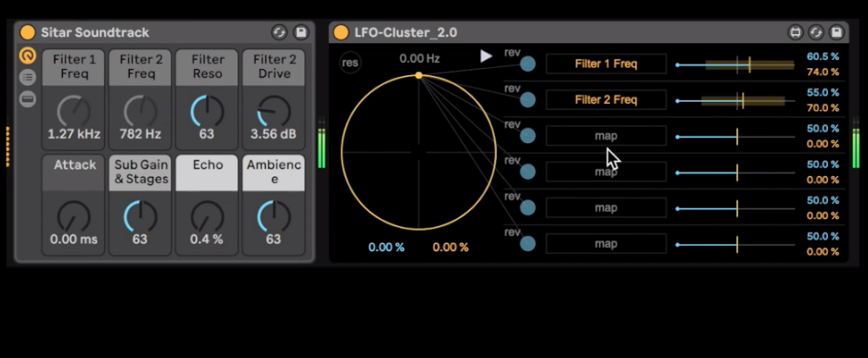The width and height of the screenshot is (868, 358).
Task: Click fourth row range slider
Action: (x=735, y=173)
